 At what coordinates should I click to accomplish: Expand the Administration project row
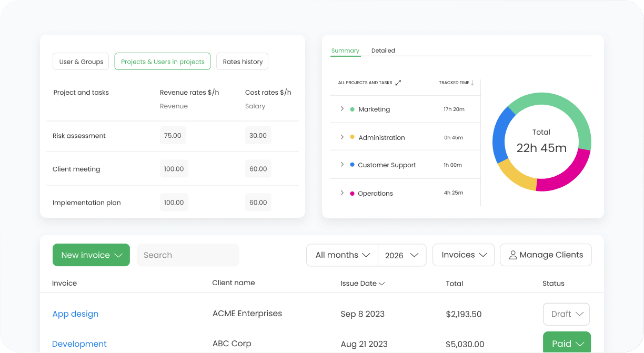tap(342, 137)
